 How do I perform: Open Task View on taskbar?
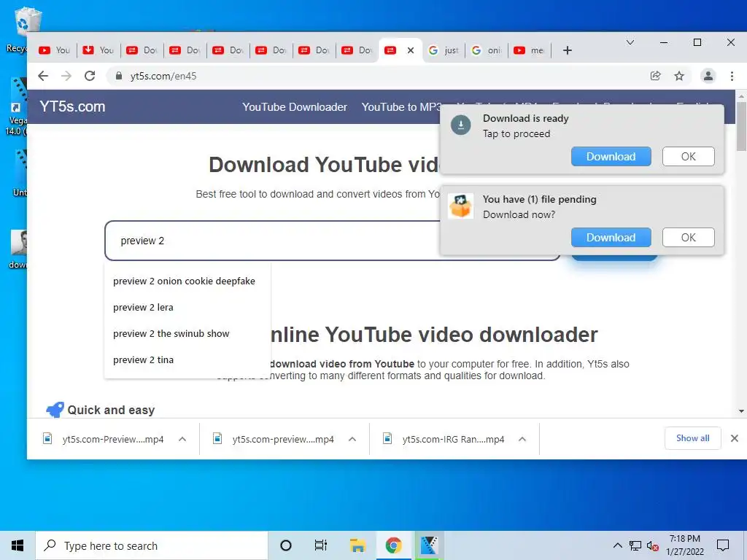[321, 545]
